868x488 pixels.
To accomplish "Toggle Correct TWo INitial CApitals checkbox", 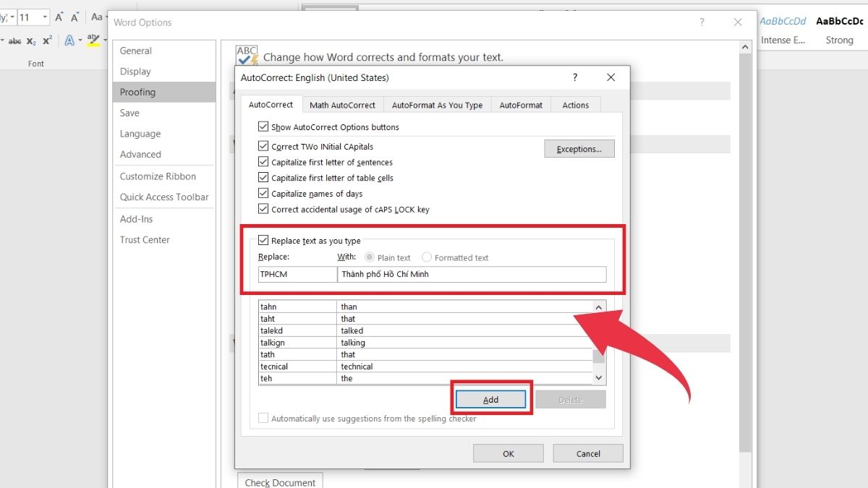I will (x=263, y=146).
